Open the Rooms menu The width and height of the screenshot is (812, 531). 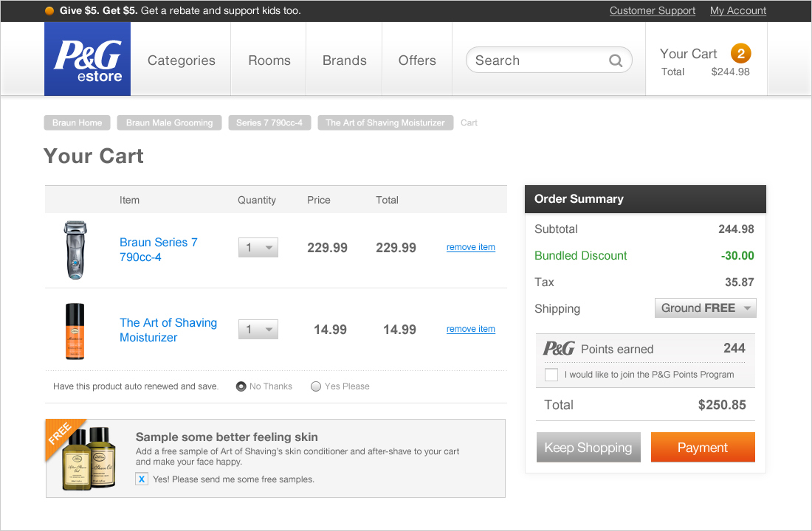click(269, 60)
